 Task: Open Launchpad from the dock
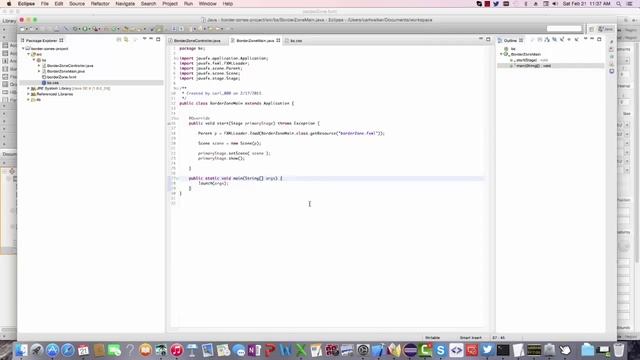[x=37, y=350]
